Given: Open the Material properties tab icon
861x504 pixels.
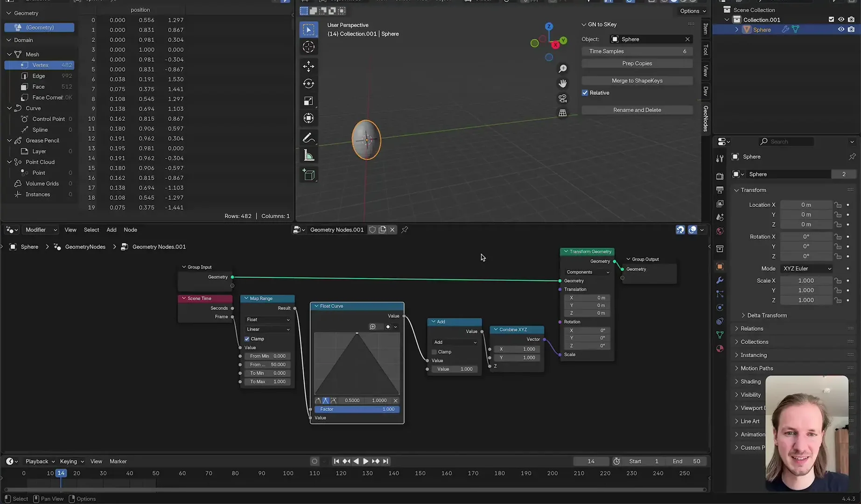Looking at the screenshot, I should click(x=720, y=349).
